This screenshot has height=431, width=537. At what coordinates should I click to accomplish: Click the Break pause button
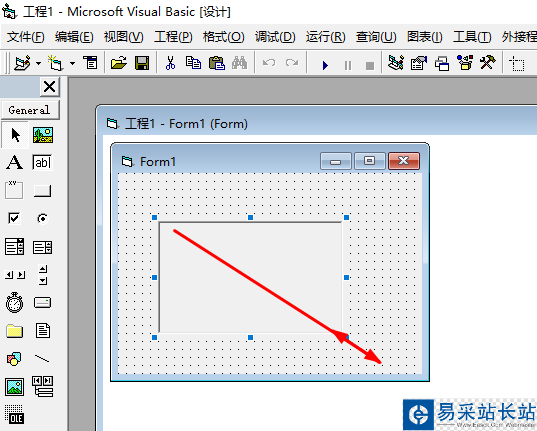coord(348,65)
